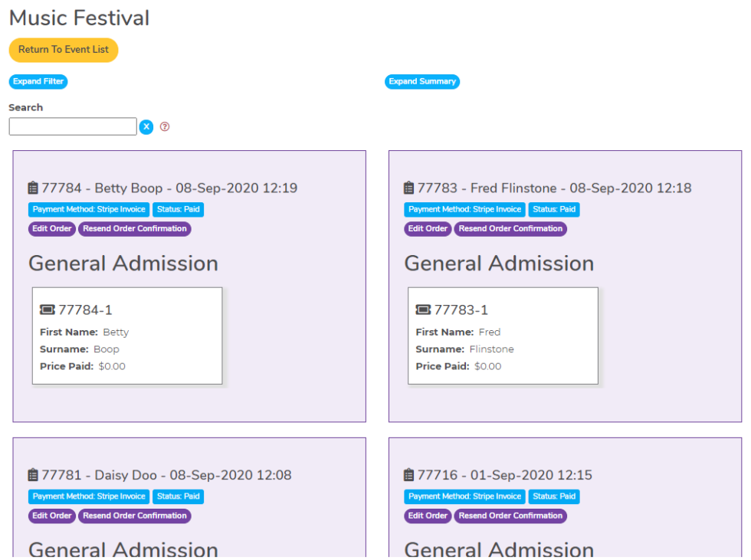Screen dimensions: 751x560
Task: Clear the search using the blue X icon
Action: click(x=146, y=126)
